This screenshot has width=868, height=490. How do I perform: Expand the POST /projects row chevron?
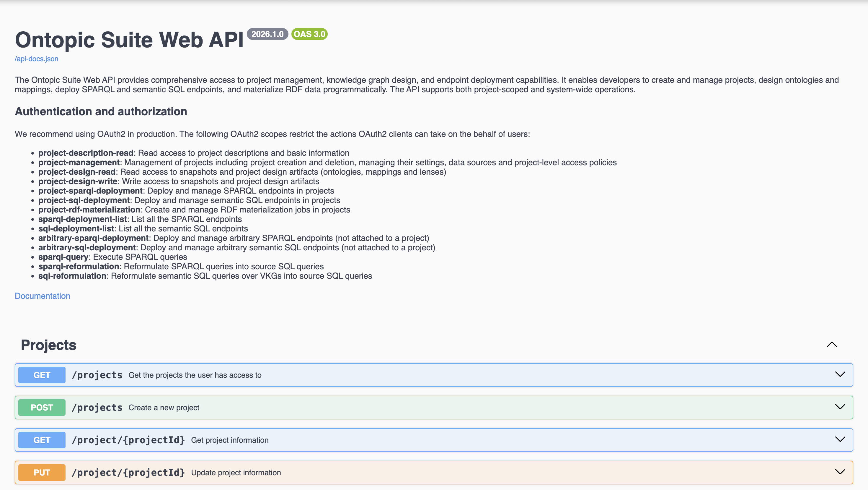[x=840, y=407]
